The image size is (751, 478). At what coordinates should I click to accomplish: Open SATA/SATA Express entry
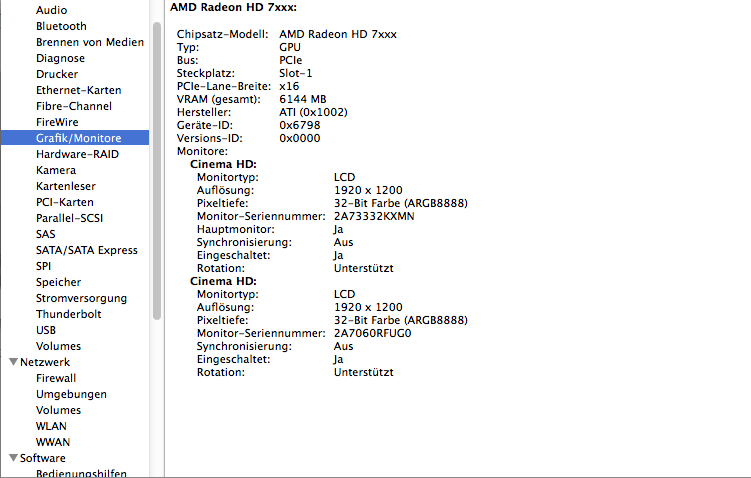tap(87, 250)
